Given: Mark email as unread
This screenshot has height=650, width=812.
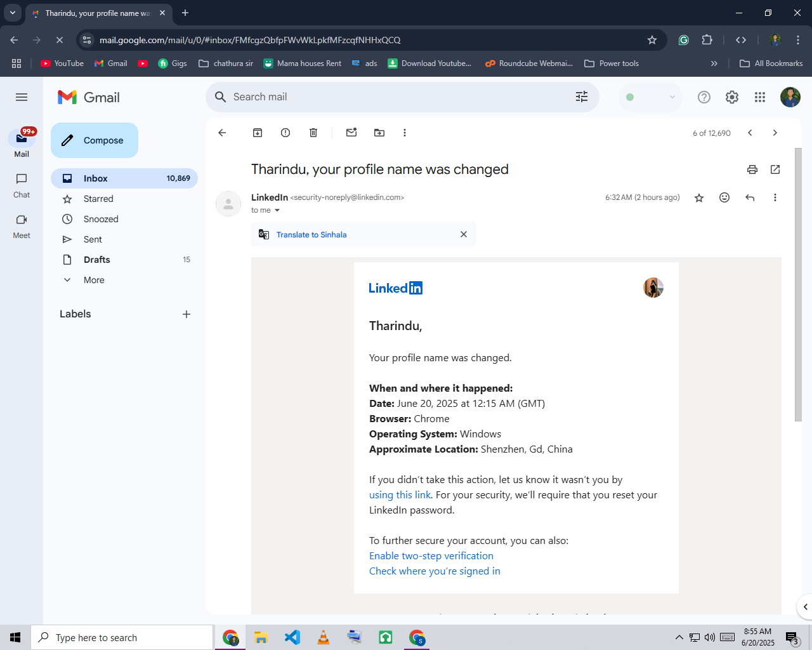Looking at the screenshot, I should (351, 133).
